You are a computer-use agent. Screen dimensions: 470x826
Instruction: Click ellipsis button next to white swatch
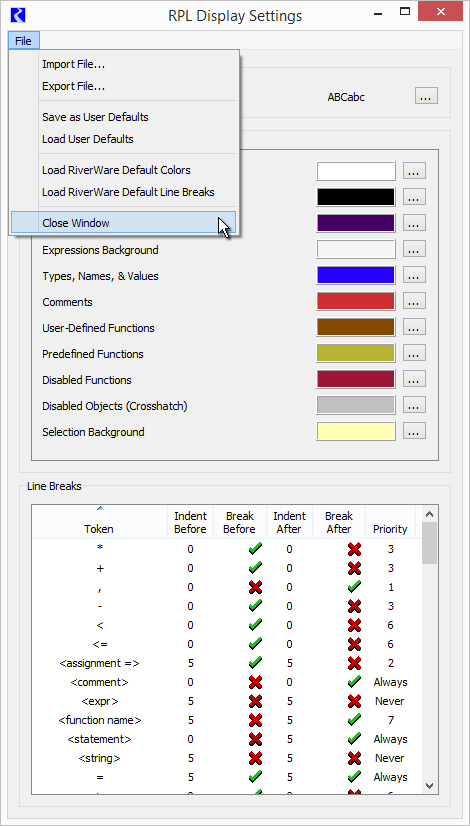pos(414,171)
